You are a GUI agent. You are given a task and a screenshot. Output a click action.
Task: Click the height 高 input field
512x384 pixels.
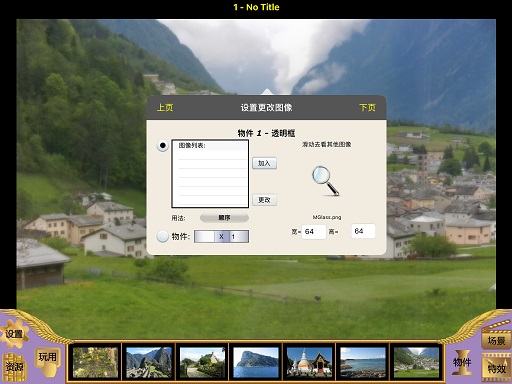tap(363, 231)
